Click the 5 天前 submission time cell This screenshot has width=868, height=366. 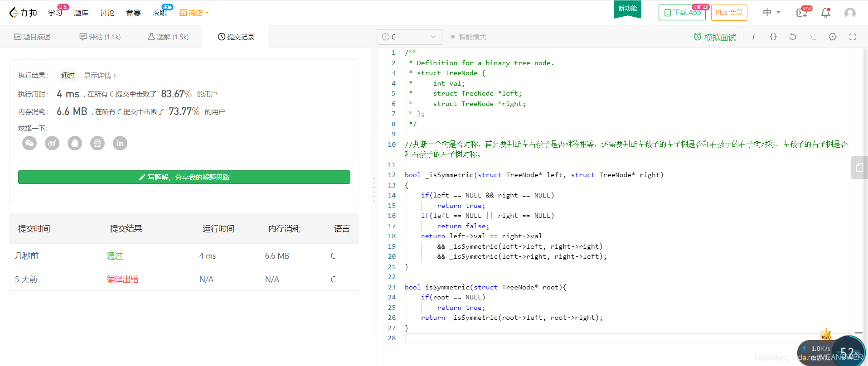(x=26, y=279)
